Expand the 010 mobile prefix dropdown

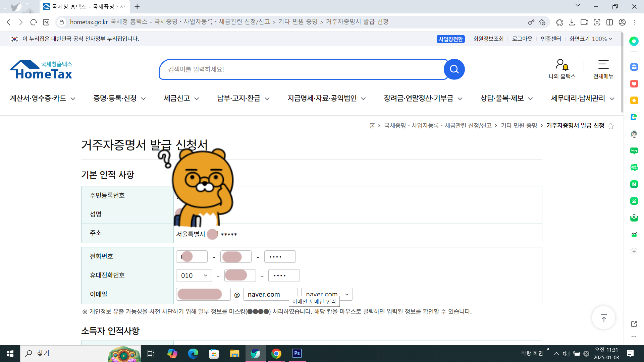194,276
